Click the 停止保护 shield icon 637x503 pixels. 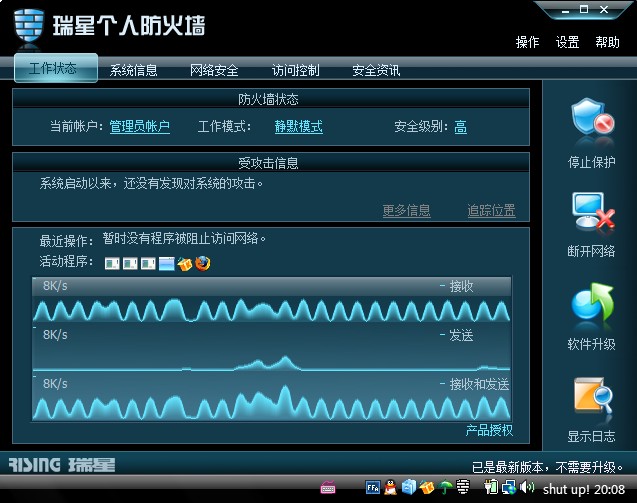click(592, 118)
